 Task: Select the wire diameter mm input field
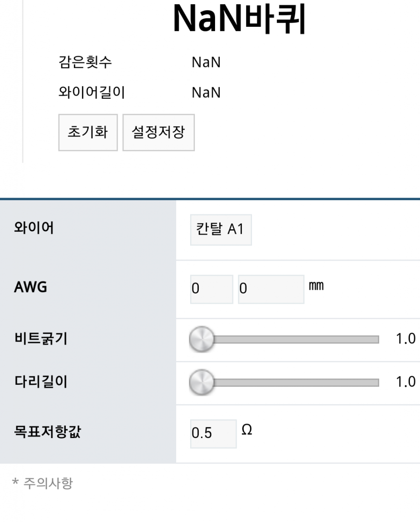coord(271,289)
